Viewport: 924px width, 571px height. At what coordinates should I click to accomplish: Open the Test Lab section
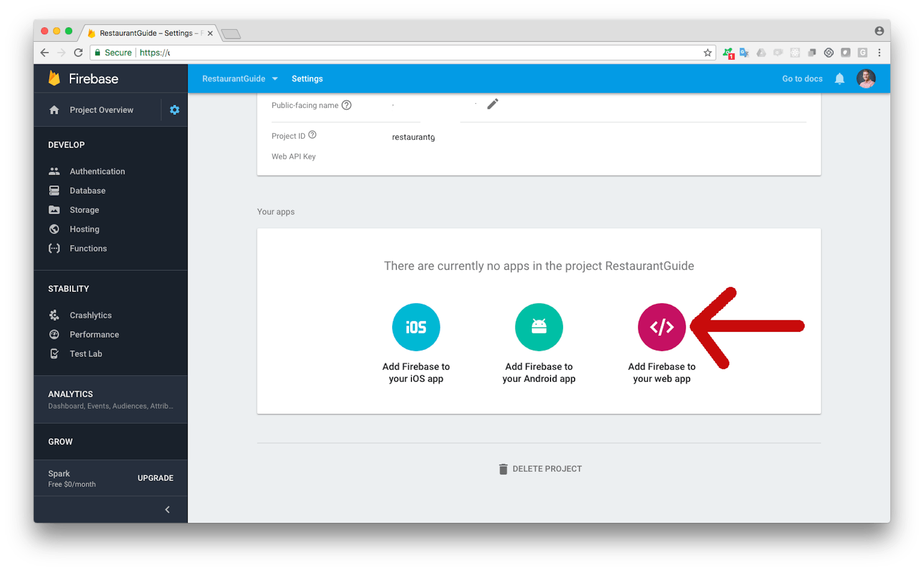pyautogui.click(x=86, y=354)
